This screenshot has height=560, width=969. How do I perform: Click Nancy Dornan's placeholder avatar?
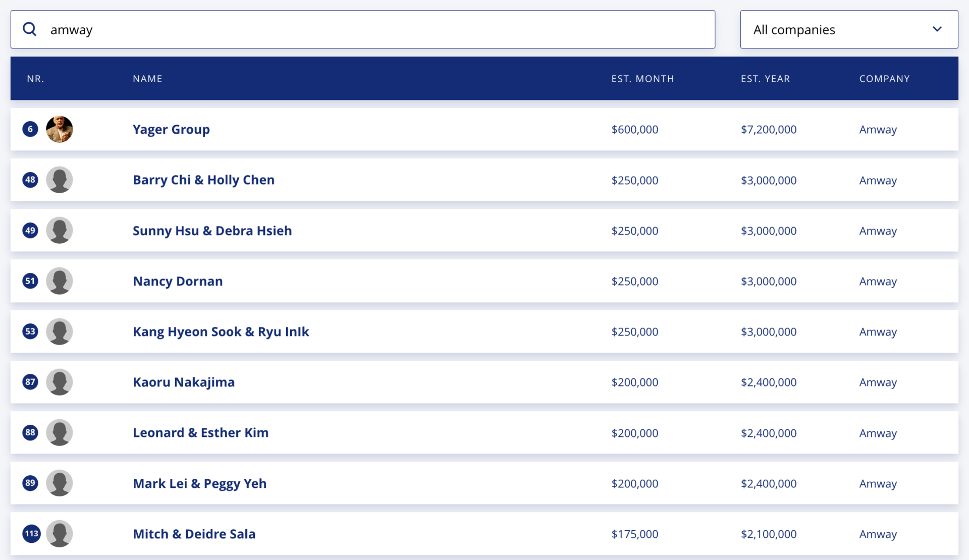pos(60,281)
